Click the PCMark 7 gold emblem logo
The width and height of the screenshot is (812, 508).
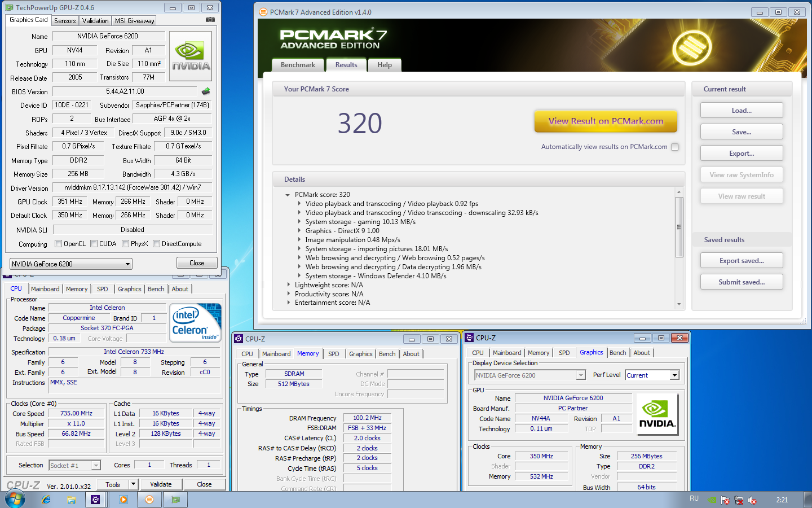[x=692, y=46]
